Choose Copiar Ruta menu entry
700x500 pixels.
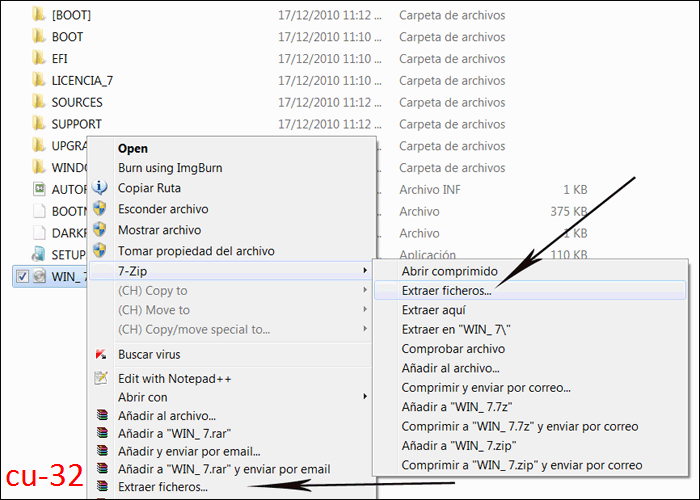click(149, 188)
